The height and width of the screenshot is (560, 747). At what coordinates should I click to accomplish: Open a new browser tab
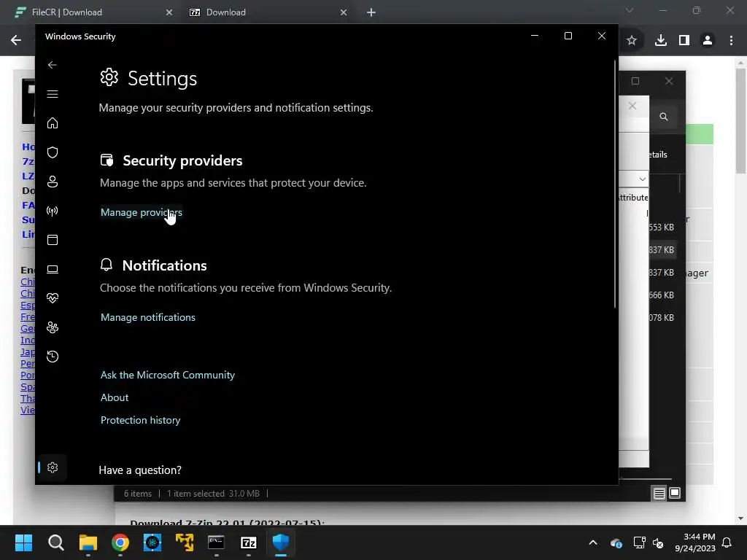point(371,12)
